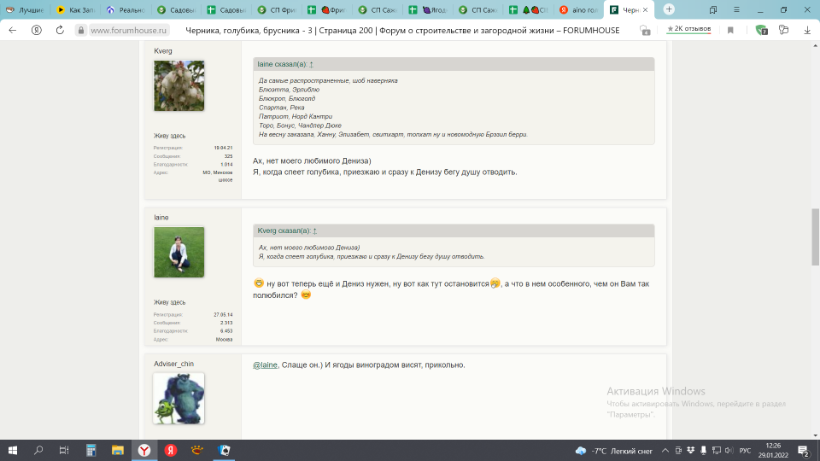820x461 pixels.
Task: Go back with the browser back arrow
Action: (13, 30)
